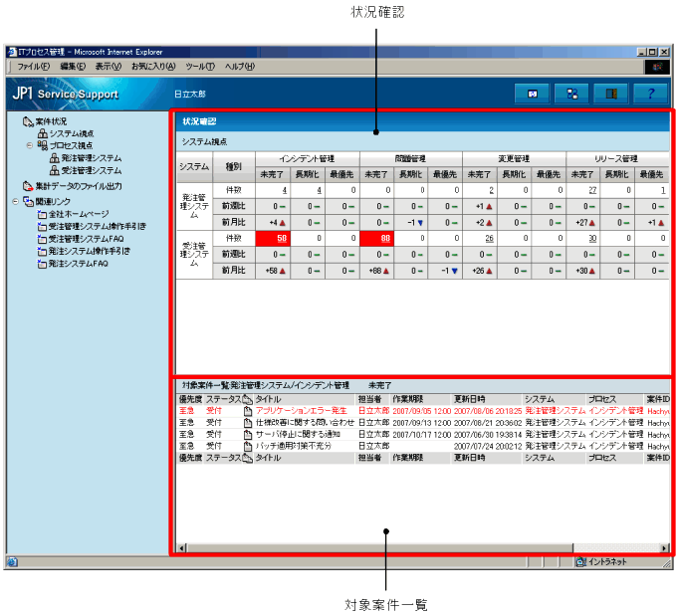Open the ツール(T) menu
This screenshot has width=678, height=616.
coord(200,67)
